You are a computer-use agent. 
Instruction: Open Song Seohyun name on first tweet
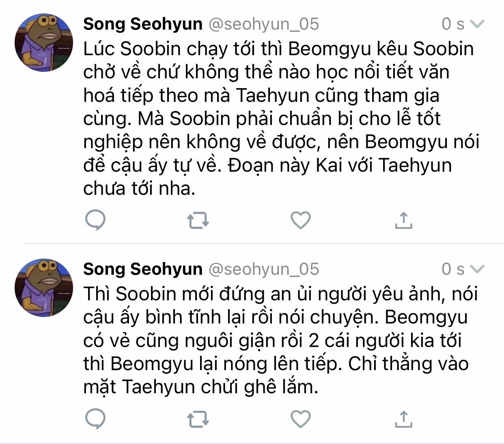pyautogui.click(x=143, y=24)
